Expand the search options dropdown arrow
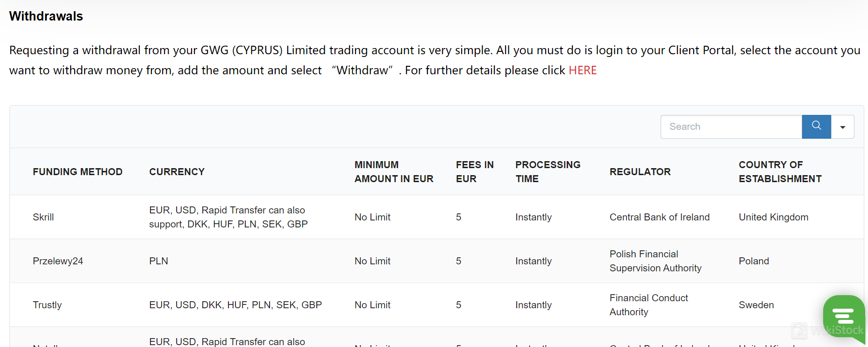 [x=843, y=127]
